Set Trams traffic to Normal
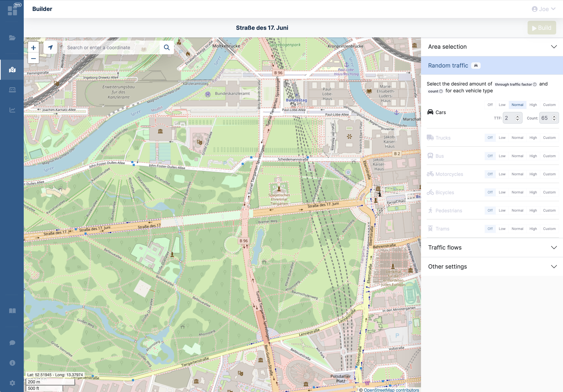Viewport: 563px width, 392px height. [517, 229]
